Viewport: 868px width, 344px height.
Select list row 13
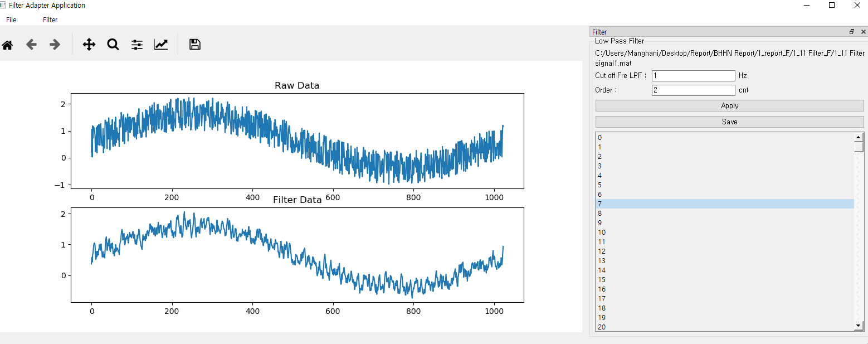click(725, 260)
